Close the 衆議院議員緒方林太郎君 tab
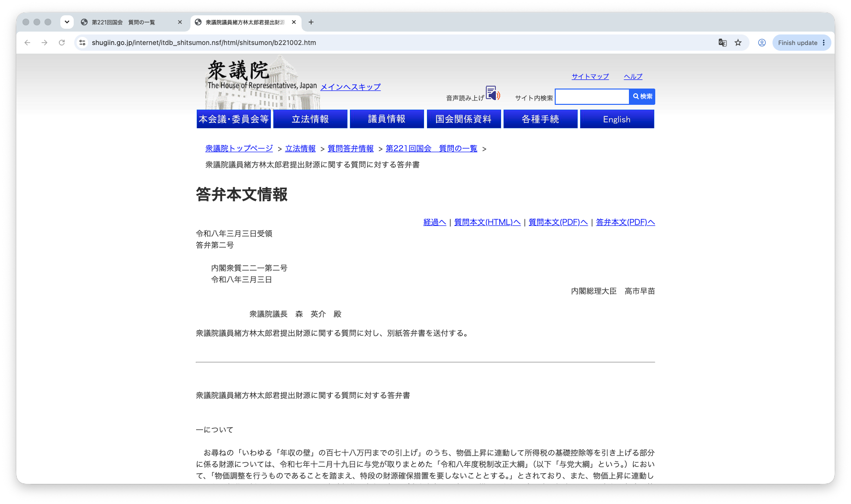Image resolution: width=851 pixels, height=504 pixels. pyautogui.click(x=294, y=22)
